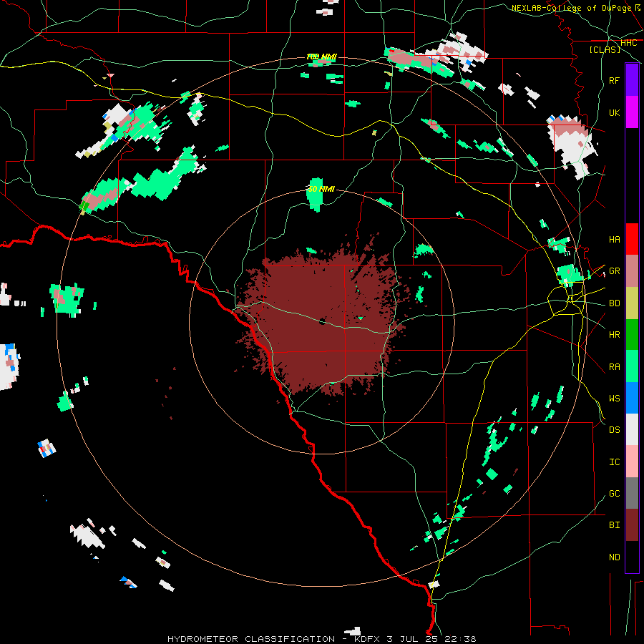Click the RA light green legend swatch

(x=632, y=366)
